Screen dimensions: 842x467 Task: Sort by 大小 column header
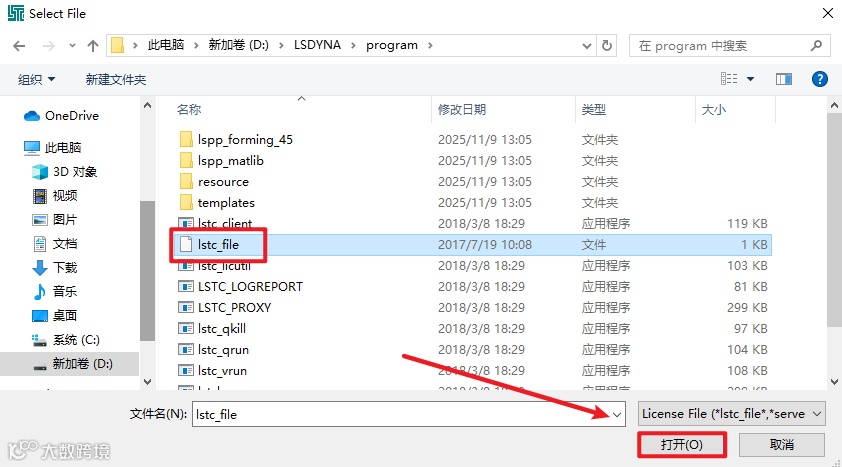tap(714, 110)
